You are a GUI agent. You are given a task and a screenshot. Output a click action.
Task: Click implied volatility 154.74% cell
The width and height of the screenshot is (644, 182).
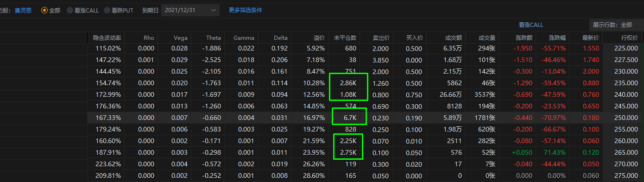pos(108,83)
